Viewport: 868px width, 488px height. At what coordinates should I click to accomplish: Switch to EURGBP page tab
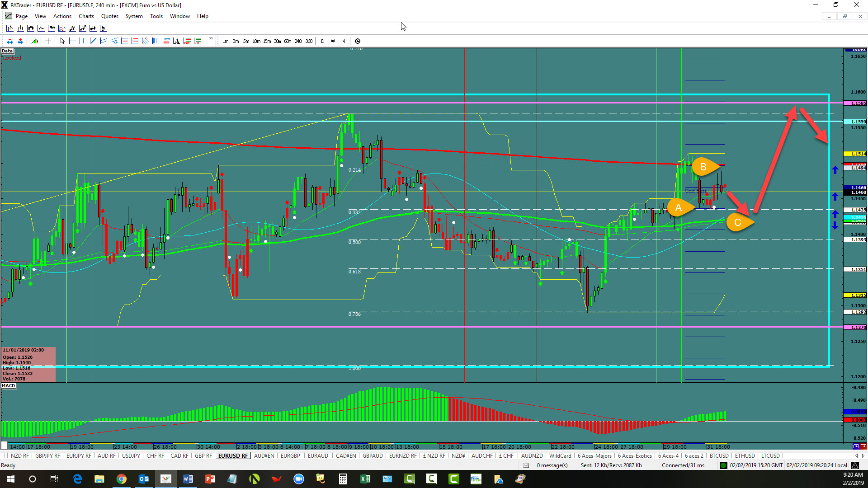[x=290, y=455]
